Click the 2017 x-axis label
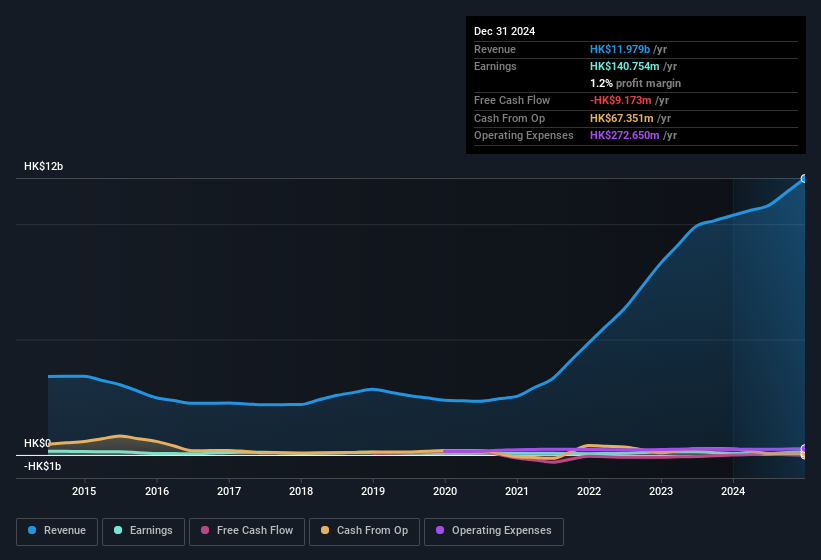This screenshot has height=560, width=821. pos(229,491)
